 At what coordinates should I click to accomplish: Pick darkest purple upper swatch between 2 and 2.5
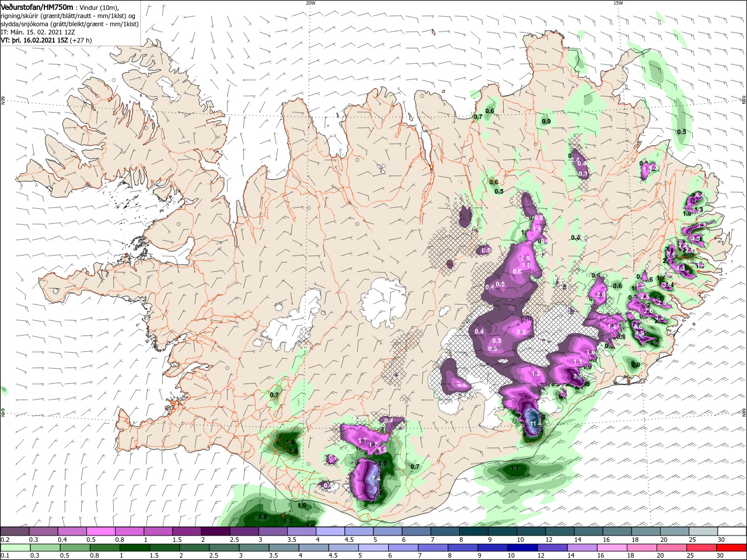point(216,531)
